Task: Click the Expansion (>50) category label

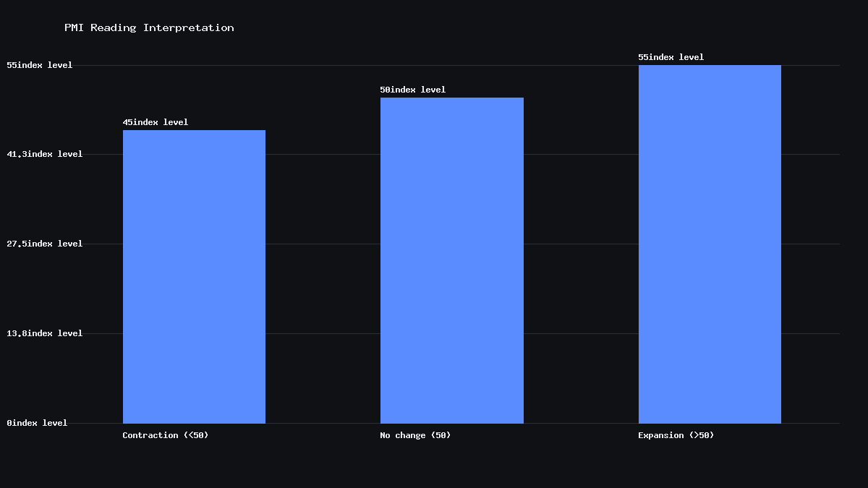Action: (x=676, y=435)
